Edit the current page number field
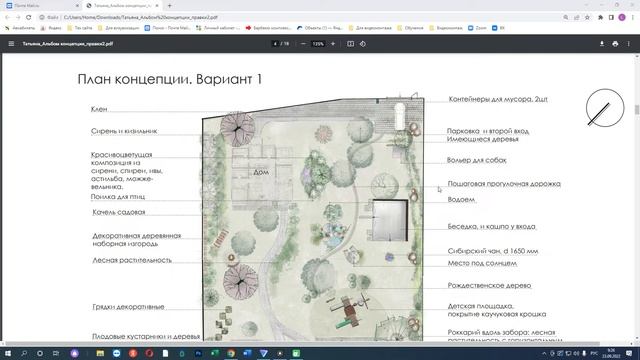The width and height of the screenshot is (640, 360). [275, 44]
